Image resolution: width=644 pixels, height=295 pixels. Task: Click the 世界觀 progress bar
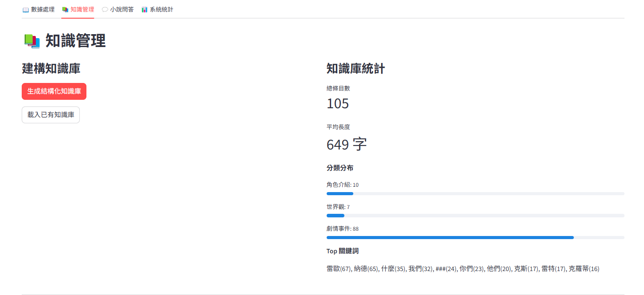point(475,216)
